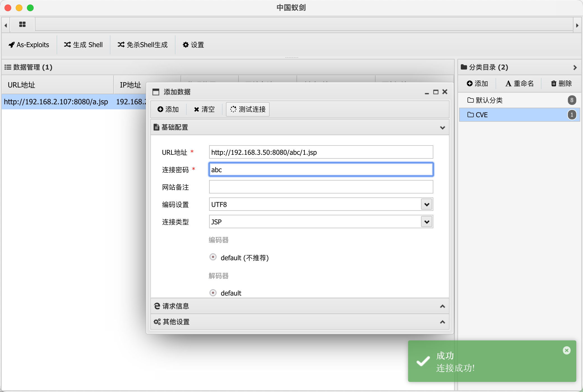Open the 设置 gear settings
583x392 pixels.
tap(193, 45)
